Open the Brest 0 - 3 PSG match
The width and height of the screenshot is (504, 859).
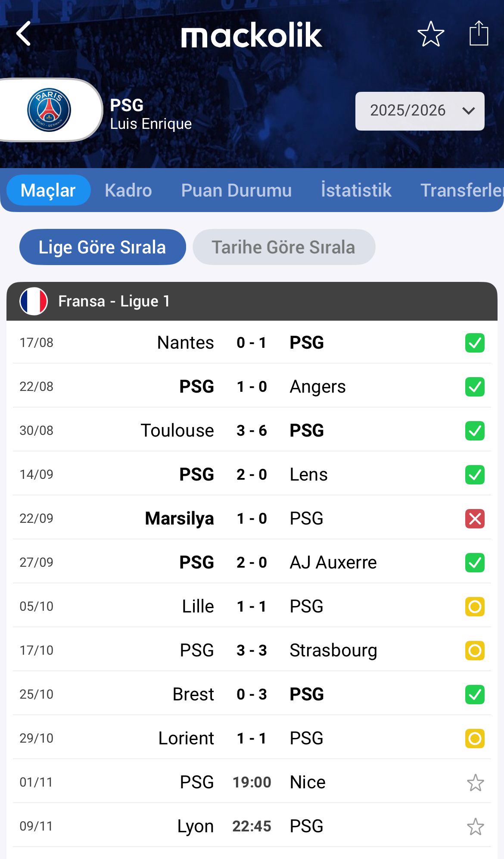click(x=252, y=694)
